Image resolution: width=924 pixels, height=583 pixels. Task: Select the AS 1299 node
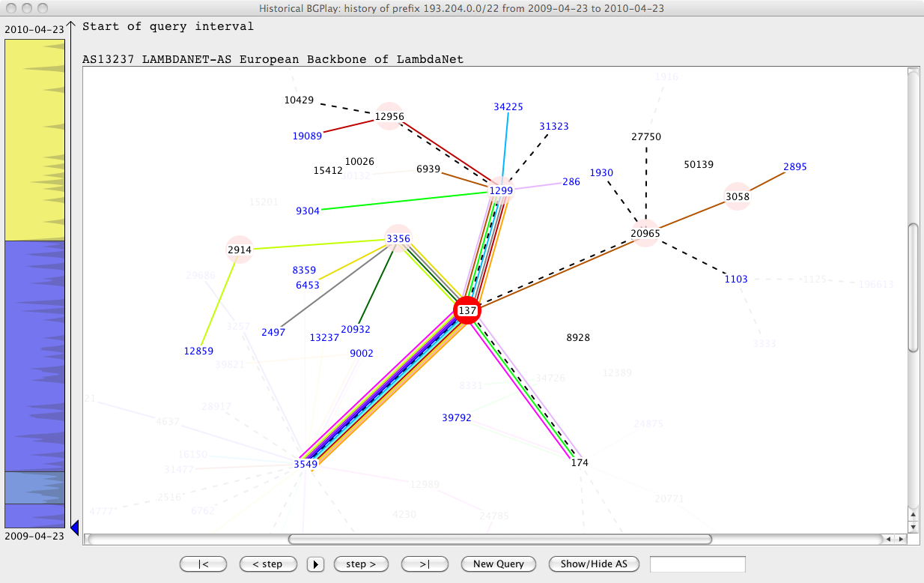[x=500, y=190]
